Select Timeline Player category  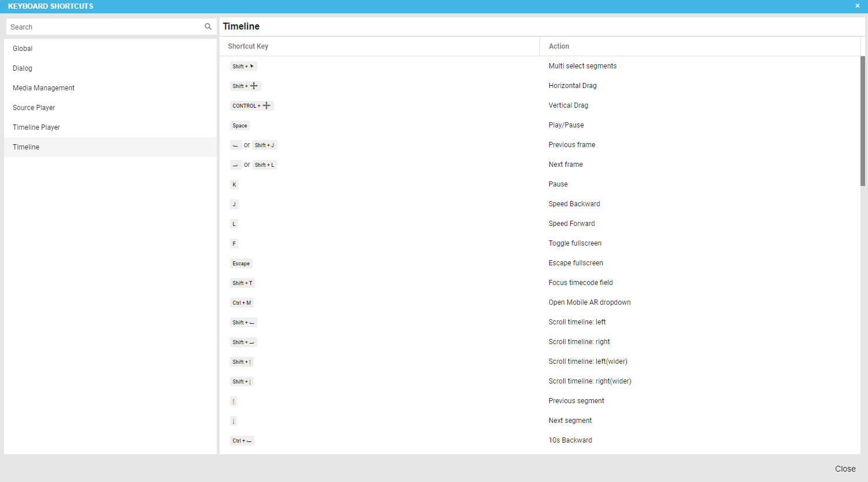(x=37, y=127)
